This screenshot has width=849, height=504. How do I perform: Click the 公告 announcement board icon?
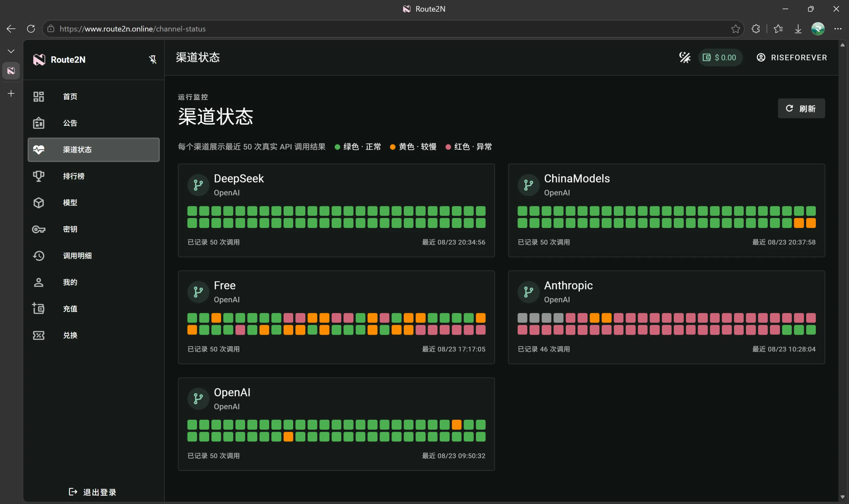[x=39, y=123]
